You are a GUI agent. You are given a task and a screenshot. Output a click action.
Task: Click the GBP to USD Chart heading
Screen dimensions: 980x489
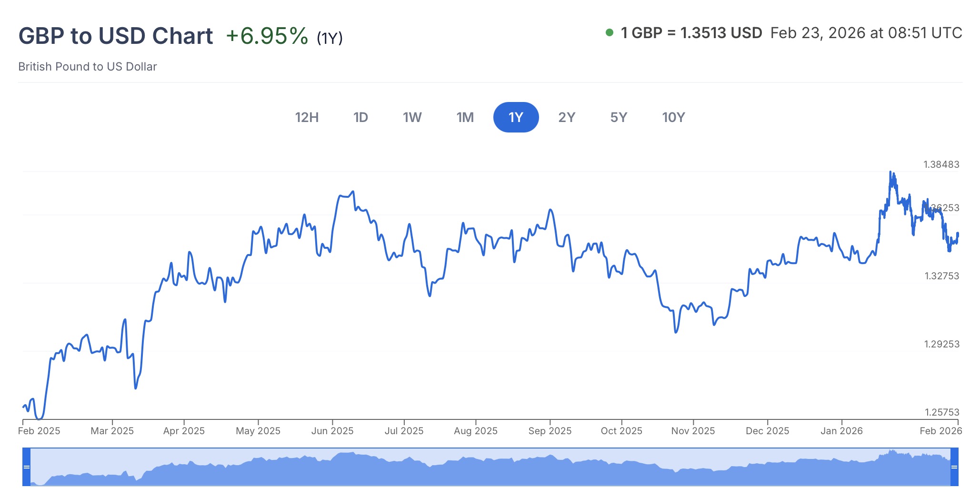[116, 36]
